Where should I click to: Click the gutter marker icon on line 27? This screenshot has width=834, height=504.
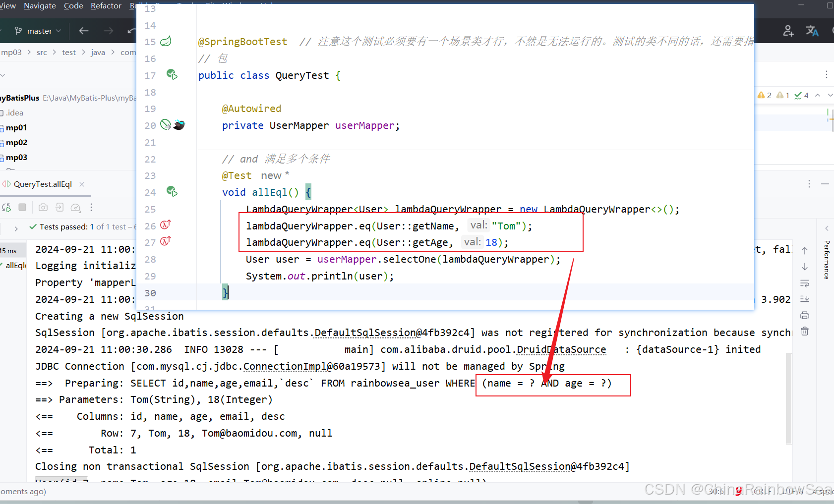(166, 241)
